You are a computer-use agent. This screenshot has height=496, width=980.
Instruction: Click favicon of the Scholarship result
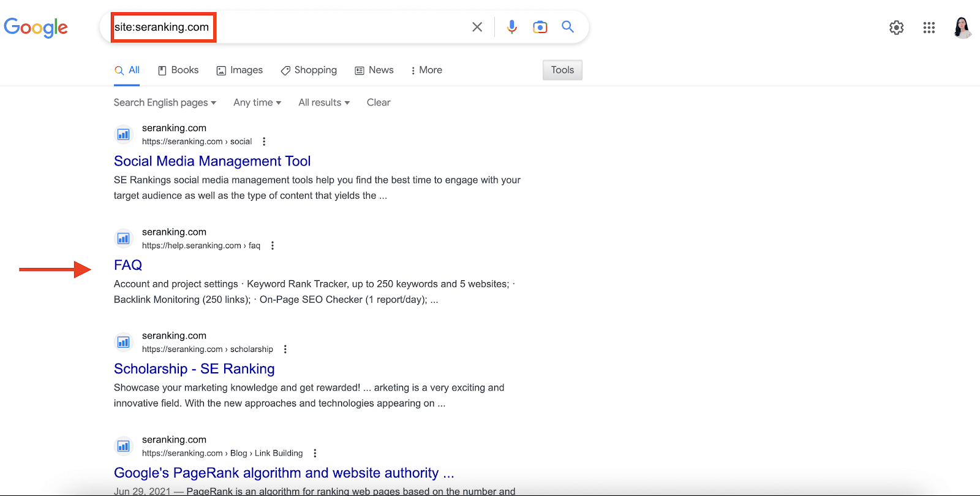click(x=124, y=342)
